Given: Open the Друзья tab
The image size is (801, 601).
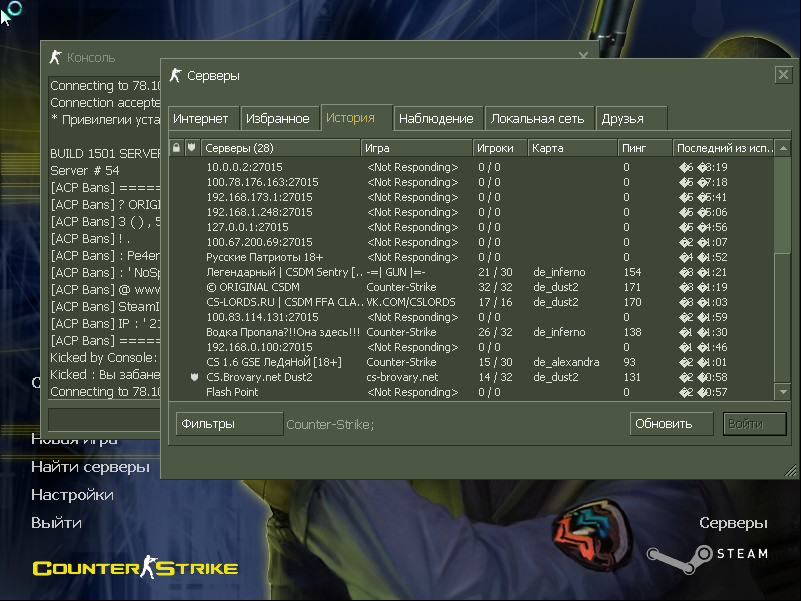Looking at the screenshot, I should click(x=631, y=119).
